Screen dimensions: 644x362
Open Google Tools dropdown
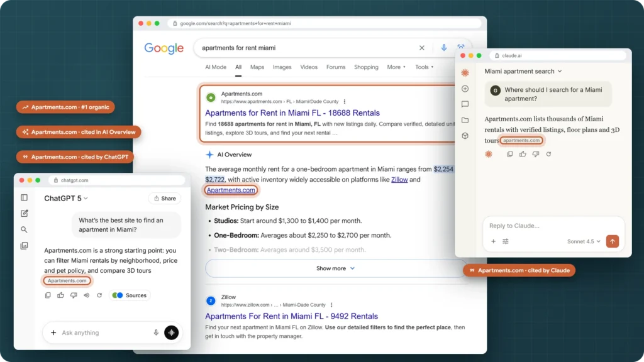[x=425, y=67]
